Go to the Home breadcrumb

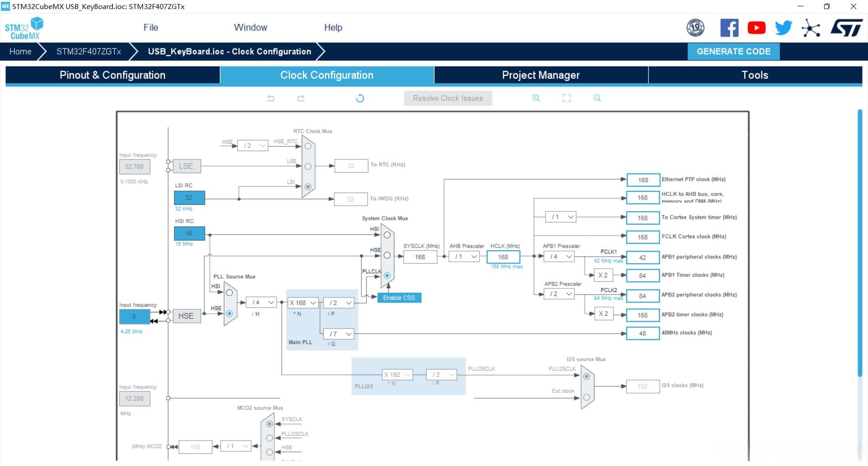pyautogui.click(x=20, y=52)
